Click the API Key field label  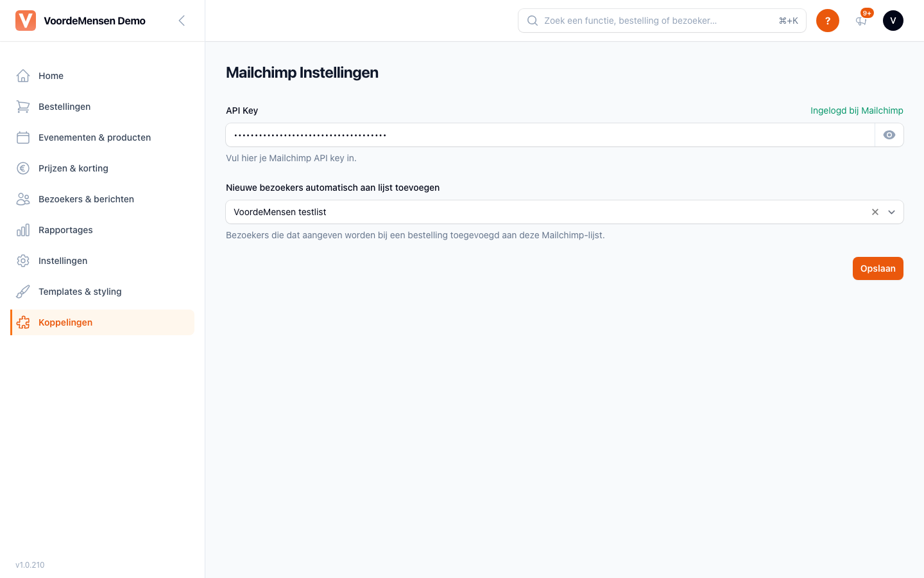pos(242,110)
